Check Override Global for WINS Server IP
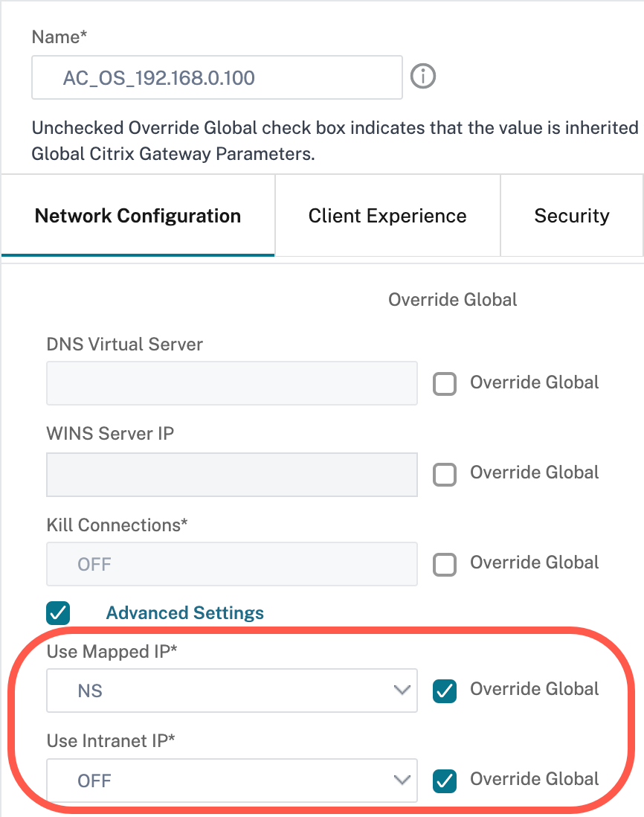This screenshot has width=644, height=817. click(x=445, y=474)
